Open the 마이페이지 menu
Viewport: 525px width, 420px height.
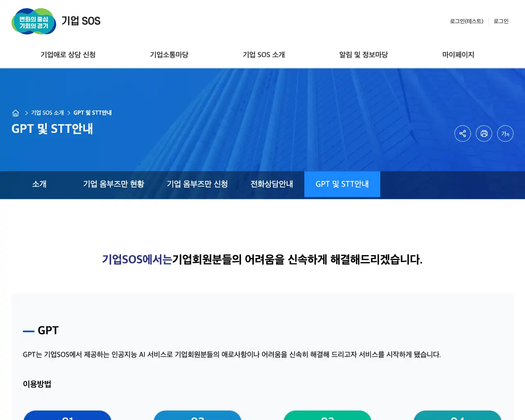459,55
